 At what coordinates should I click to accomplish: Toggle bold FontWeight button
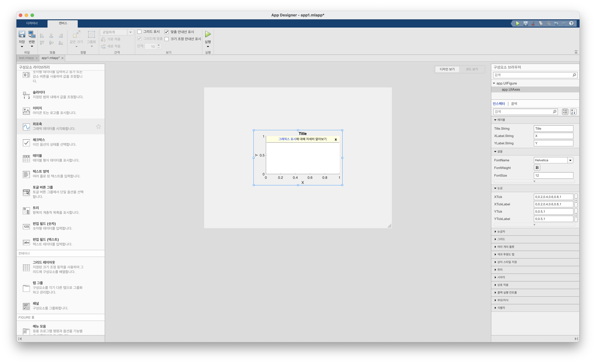point(537,168)
